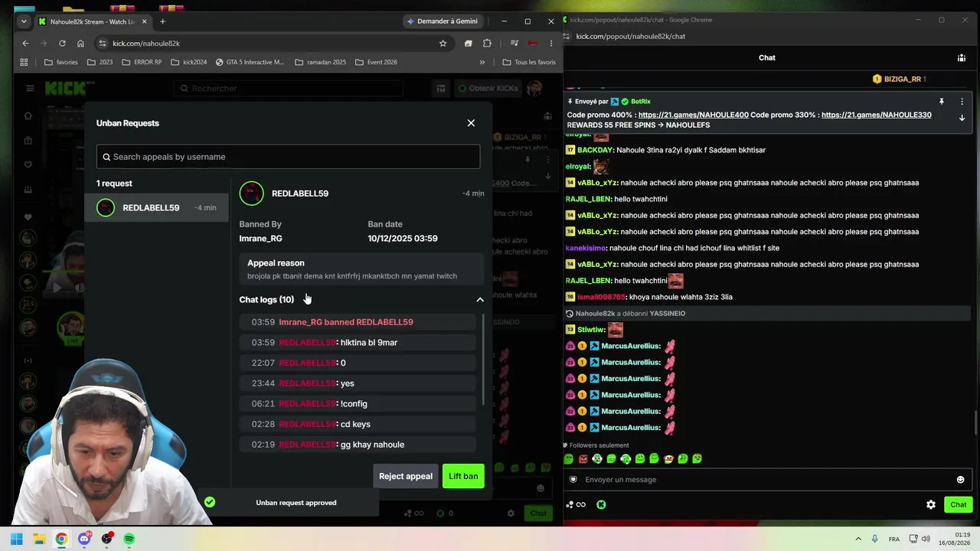
Task: Open REDLABELL59 avatar in appeal details
Action: point(251,194)
